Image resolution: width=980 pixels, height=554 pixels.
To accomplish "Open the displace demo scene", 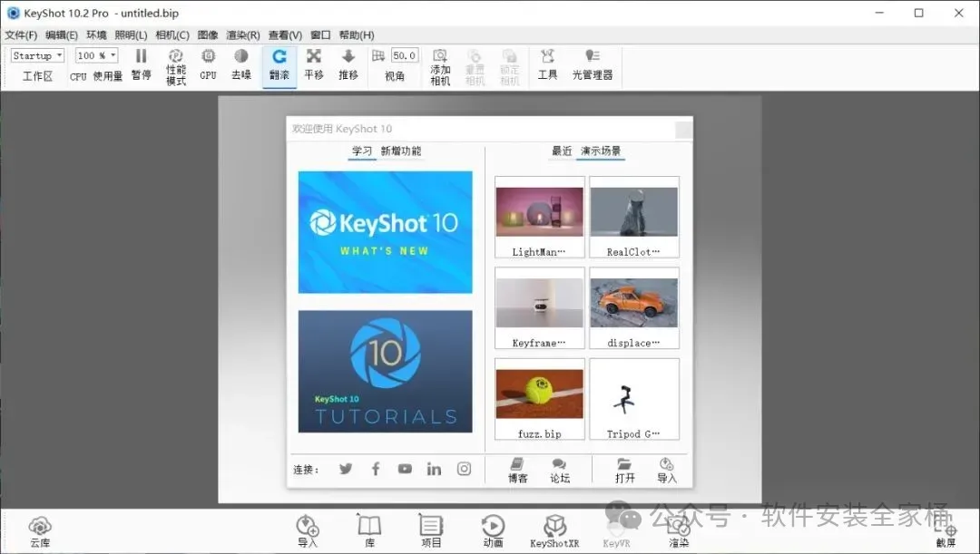I will [x=633, y=308].
